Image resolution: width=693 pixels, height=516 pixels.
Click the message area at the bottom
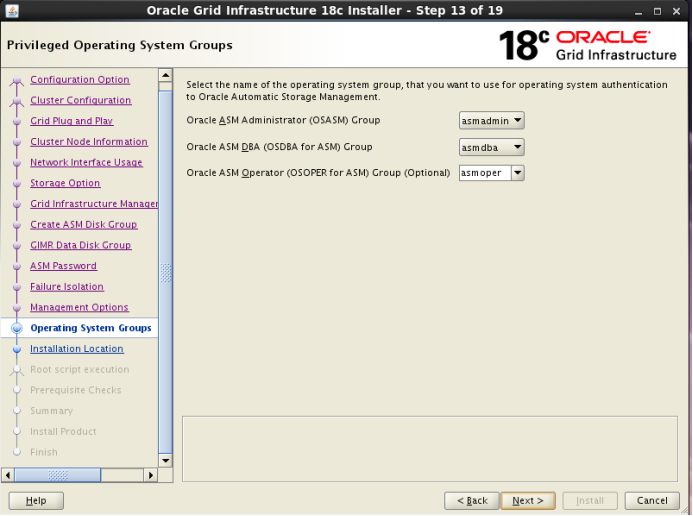click(430, 449)
